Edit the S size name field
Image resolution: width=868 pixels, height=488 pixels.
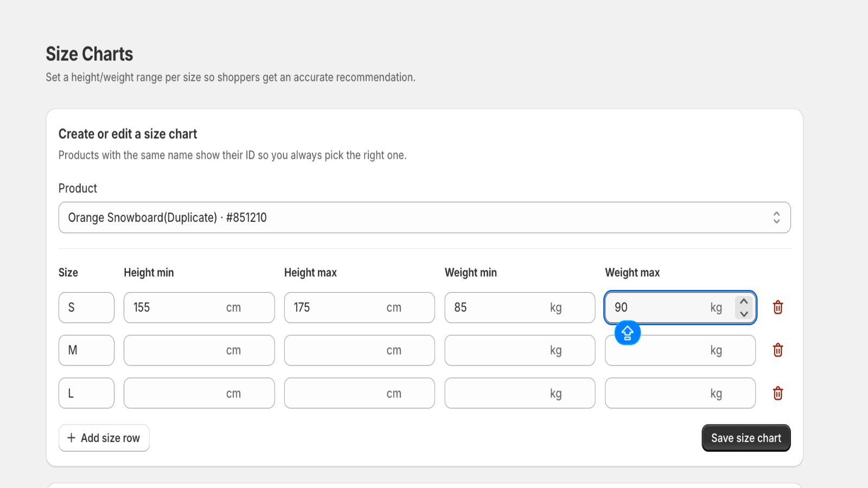point(86,307)
